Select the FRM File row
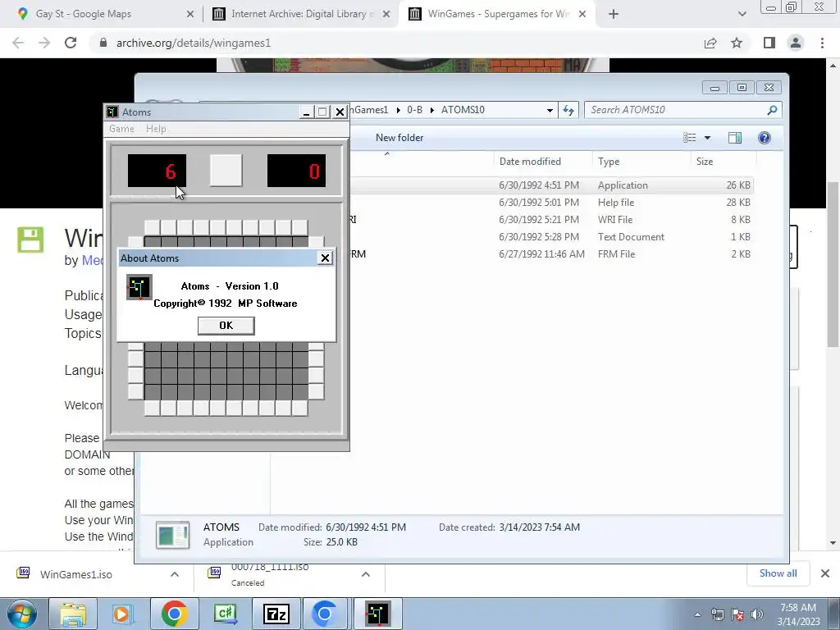Viewport: 840px width, 630px height. [x=552, y=254]
